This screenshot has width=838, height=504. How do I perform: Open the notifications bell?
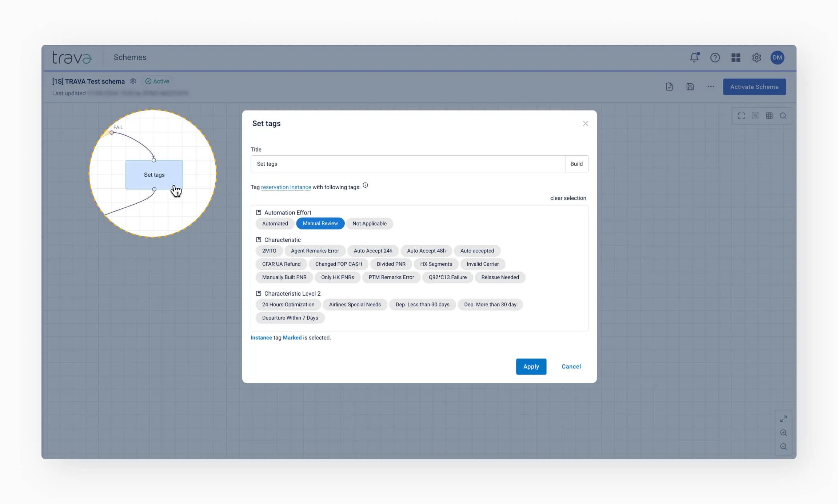pos(694,57)
